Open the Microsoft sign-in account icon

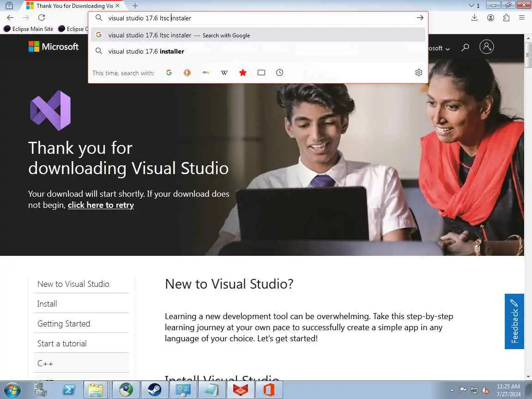coord(487,47)
